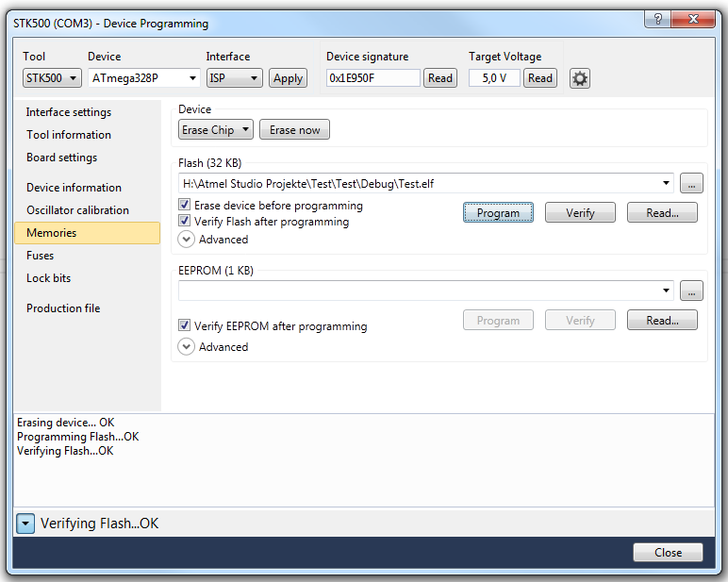
Task: Open the Erase Chip dropdown
Action: pyautogui.click(x=216, y=130)
